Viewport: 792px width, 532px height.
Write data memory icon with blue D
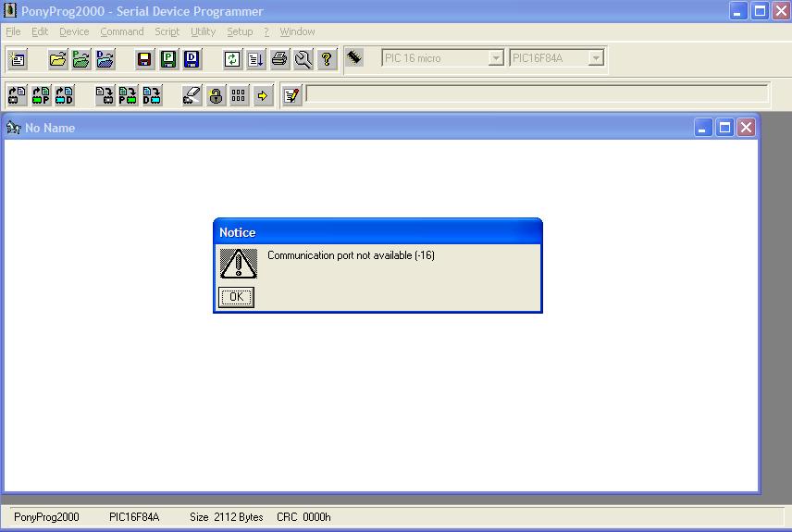pos(152,95)
